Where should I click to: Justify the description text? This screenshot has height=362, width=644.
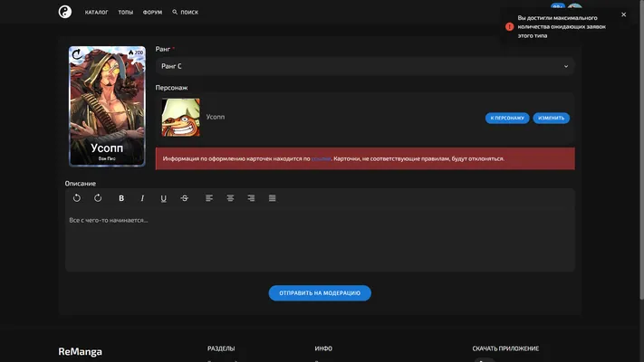tap(272, 198)
